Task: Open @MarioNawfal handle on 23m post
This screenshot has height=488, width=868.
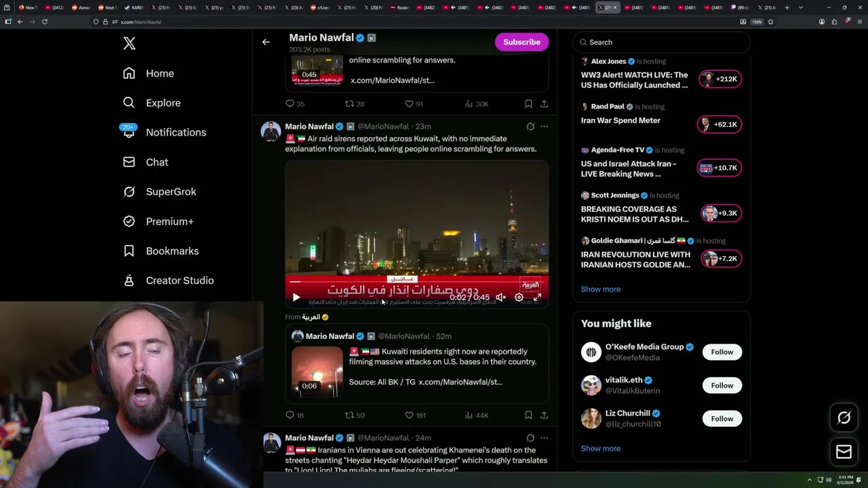Action: click(x=383, y=126)
